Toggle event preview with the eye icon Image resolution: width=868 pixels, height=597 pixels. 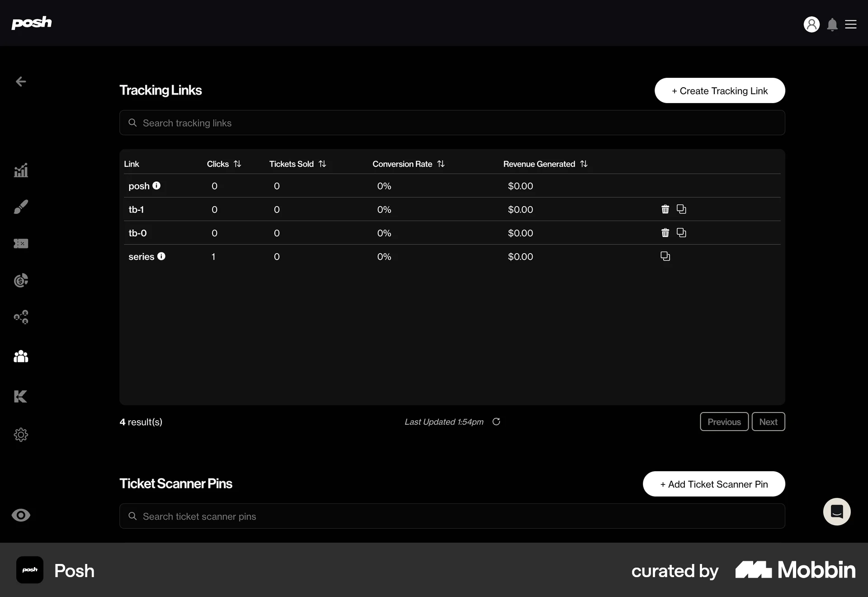[21, 515]
